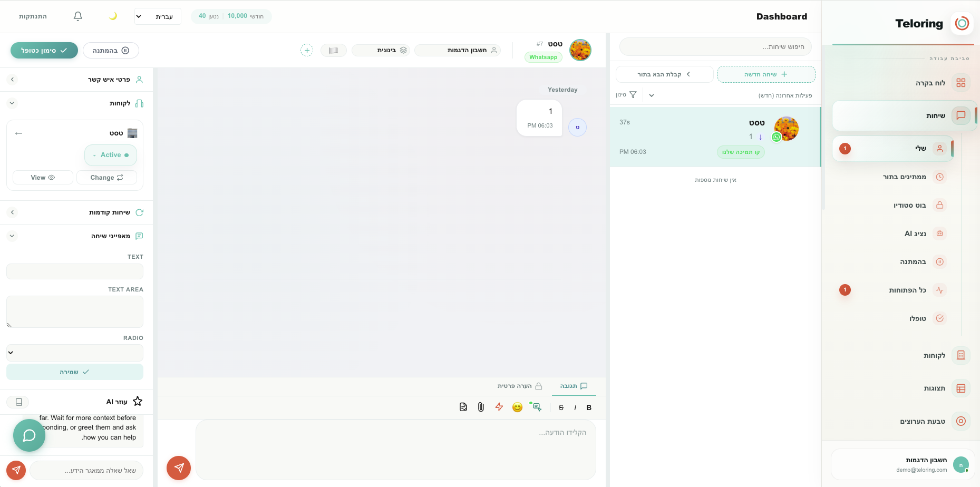Image resolution: width=980 pixels, height=487 pixels.
Task: Open שיחות conversations in sidebar
Action: tap(905, 115)
